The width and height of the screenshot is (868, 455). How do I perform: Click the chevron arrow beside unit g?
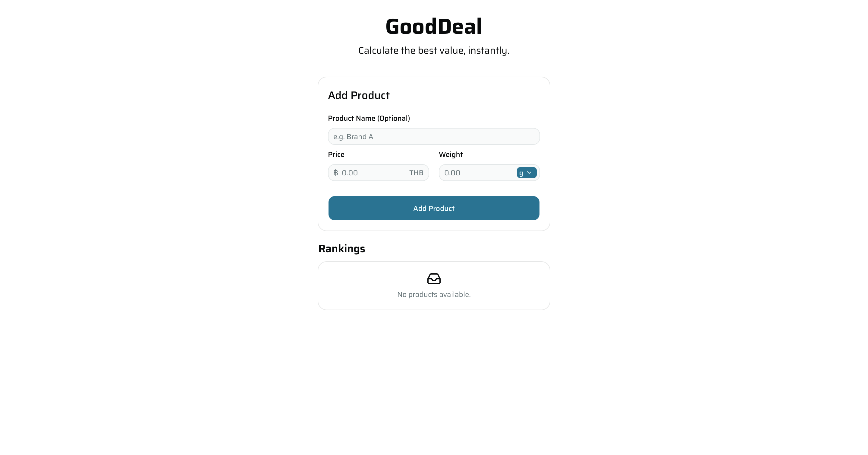tap(529, 173)
